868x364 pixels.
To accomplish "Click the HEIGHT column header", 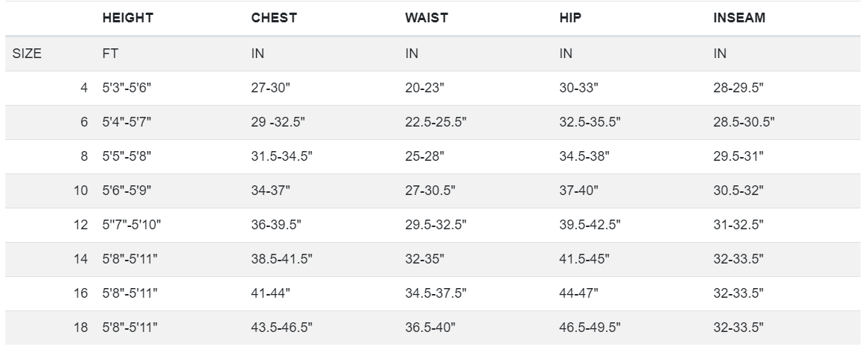I will [x=127, y=18].
